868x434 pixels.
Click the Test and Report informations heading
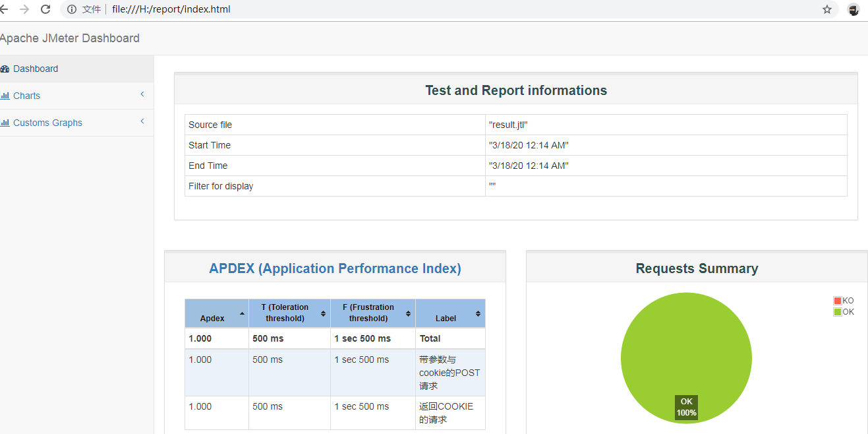coord(516,90)
